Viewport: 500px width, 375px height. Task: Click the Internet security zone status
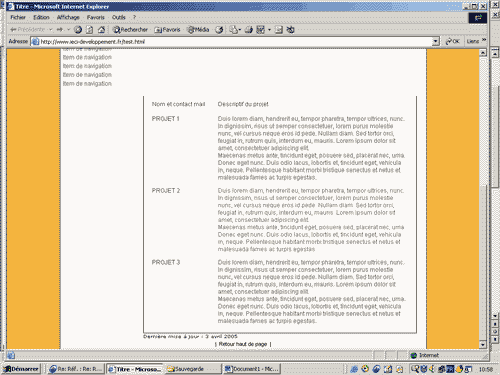click(425, 355)
